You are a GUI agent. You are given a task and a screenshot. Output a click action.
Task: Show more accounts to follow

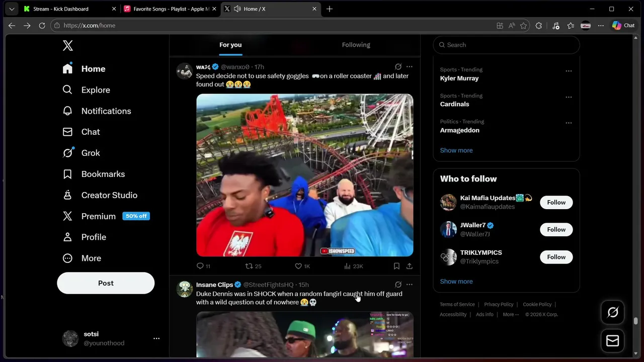456,282
